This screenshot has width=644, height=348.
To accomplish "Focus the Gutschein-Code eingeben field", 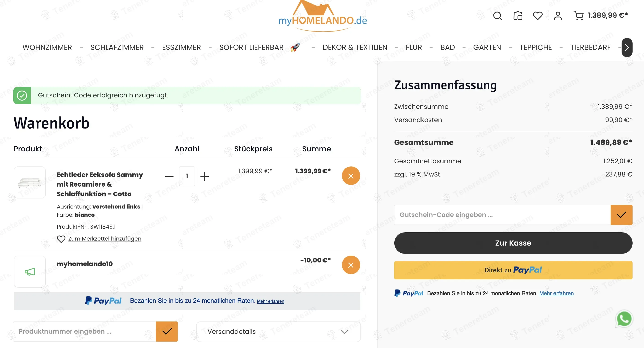I will (502, 215).
